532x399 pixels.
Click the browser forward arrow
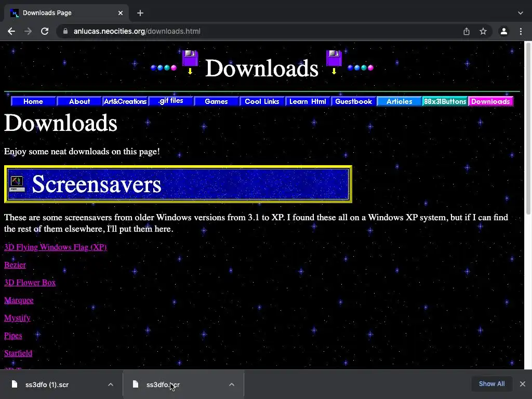coord(28,31)
